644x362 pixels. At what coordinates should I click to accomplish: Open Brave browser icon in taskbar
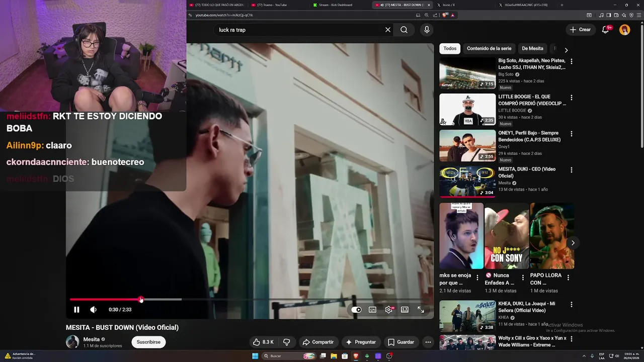pos(356,356)
